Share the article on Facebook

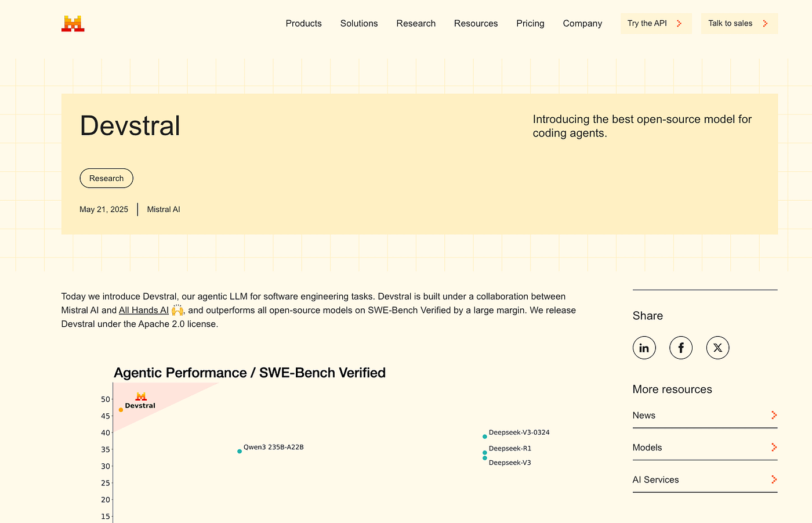point(681,347)
